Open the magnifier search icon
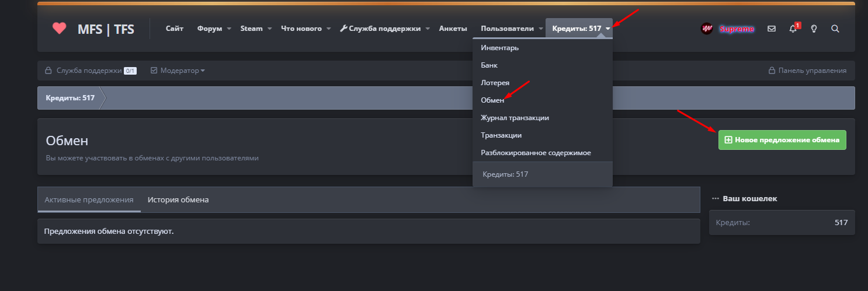 pos(835,29)
